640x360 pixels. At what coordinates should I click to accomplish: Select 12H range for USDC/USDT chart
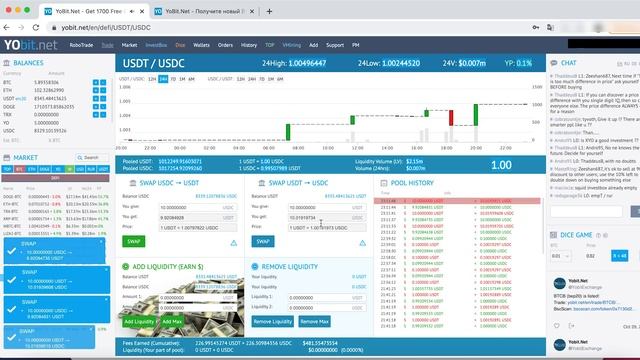[x=241, y=79]
